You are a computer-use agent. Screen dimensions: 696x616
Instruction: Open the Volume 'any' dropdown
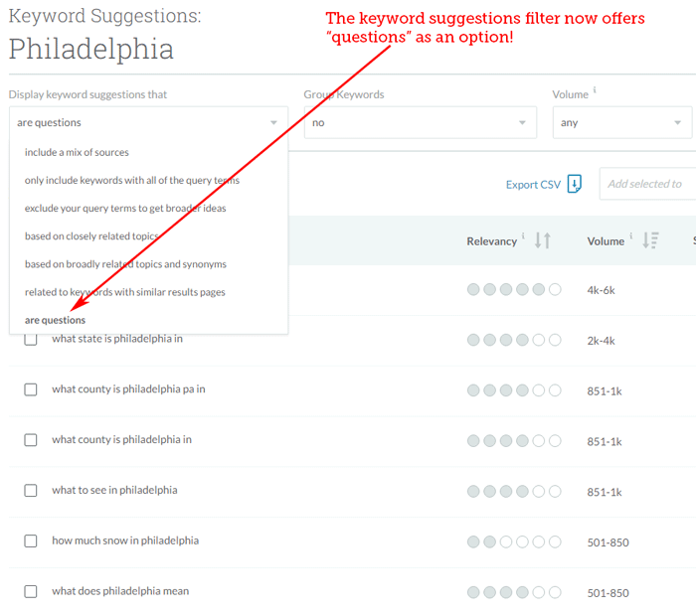coord(621,123)
